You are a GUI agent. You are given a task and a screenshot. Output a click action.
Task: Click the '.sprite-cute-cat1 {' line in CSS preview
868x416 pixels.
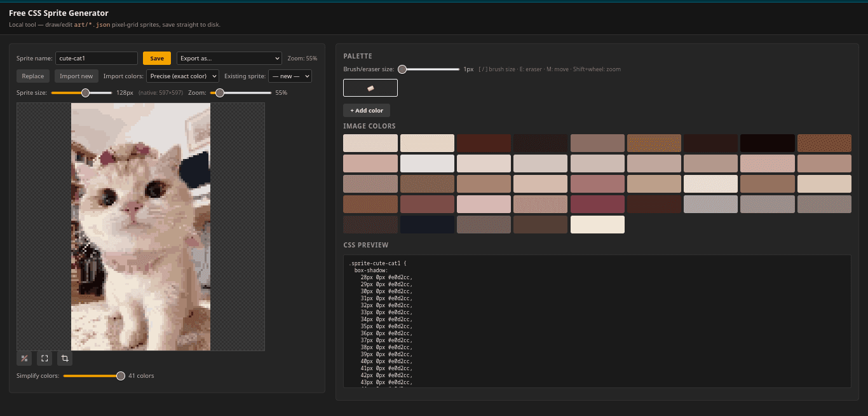(378, 263)
